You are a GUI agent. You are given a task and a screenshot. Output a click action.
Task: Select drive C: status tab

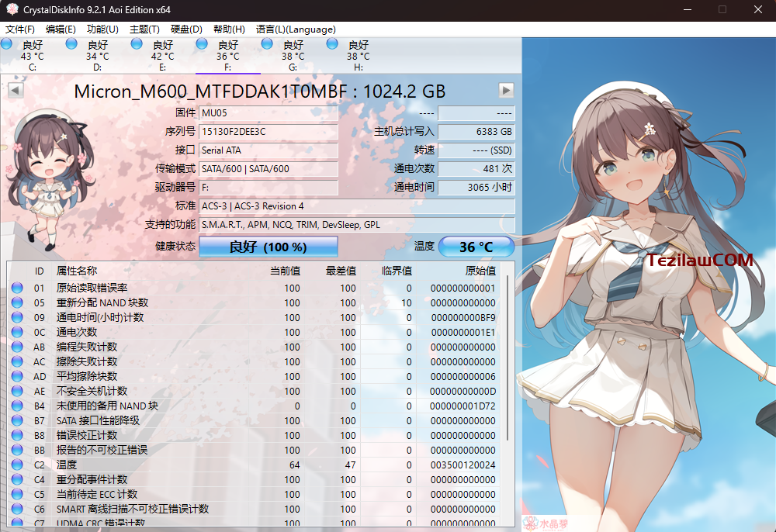tap(32, 55)
